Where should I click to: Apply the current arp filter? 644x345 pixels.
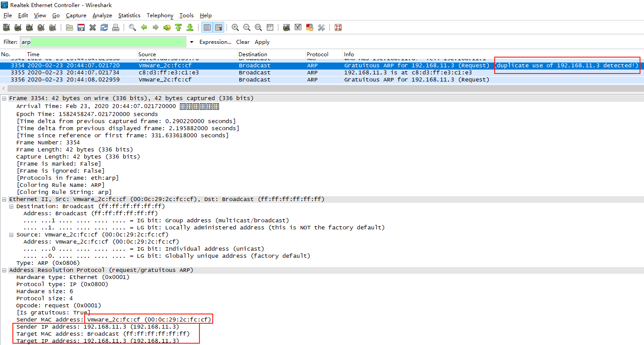262,42
